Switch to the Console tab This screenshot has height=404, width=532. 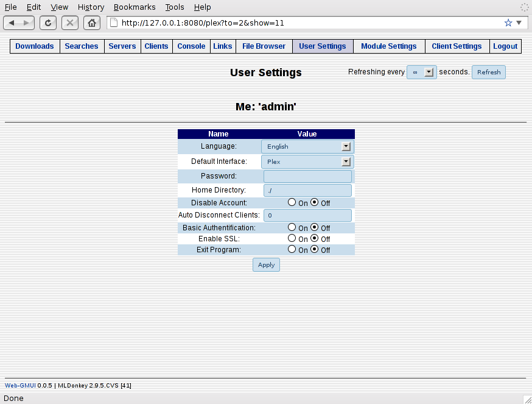point(191,46)
